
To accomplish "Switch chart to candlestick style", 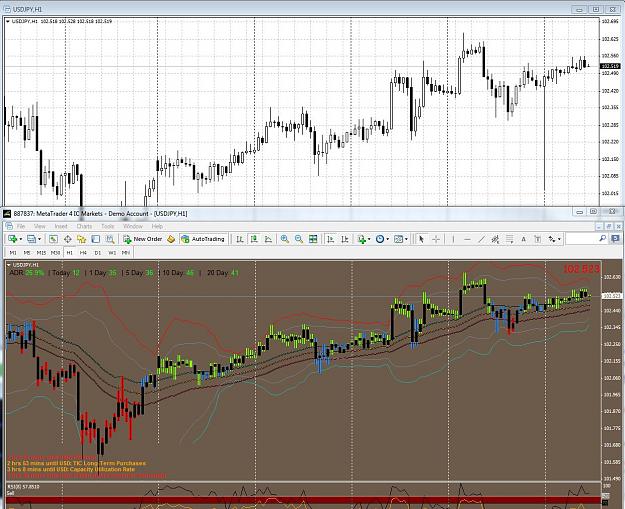I will 254,239.
